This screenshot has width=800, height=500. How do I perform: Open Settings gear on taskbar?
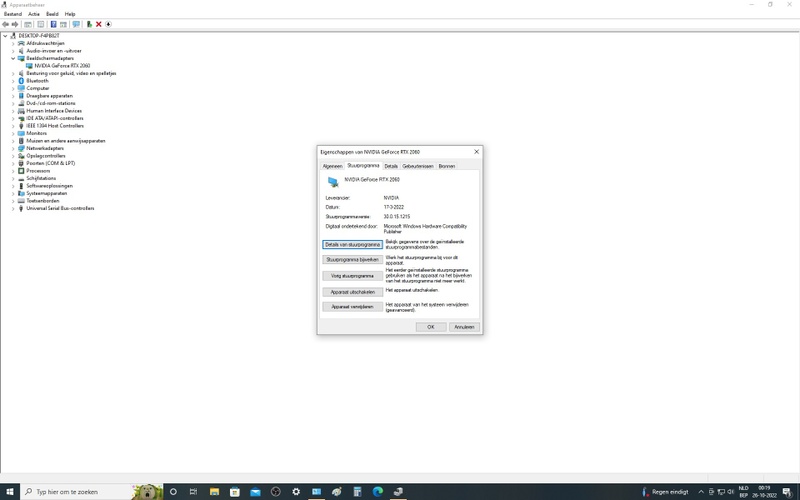pos(296,492)
